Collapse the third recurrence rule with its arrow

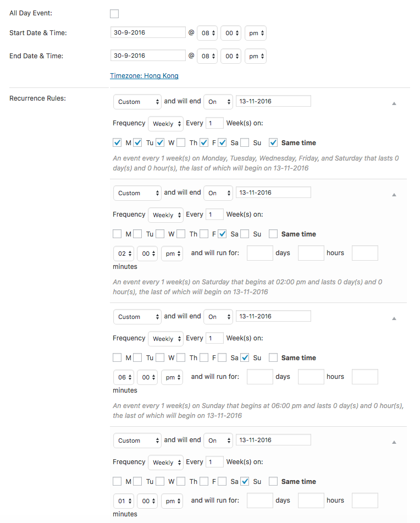394,318
